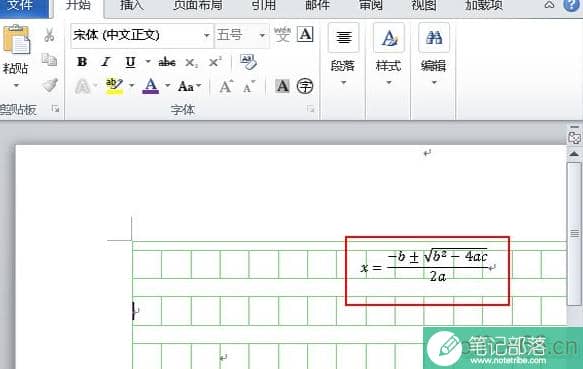583x369 pixels.
Task: Toggle superscript formatting
Action: 215,62
